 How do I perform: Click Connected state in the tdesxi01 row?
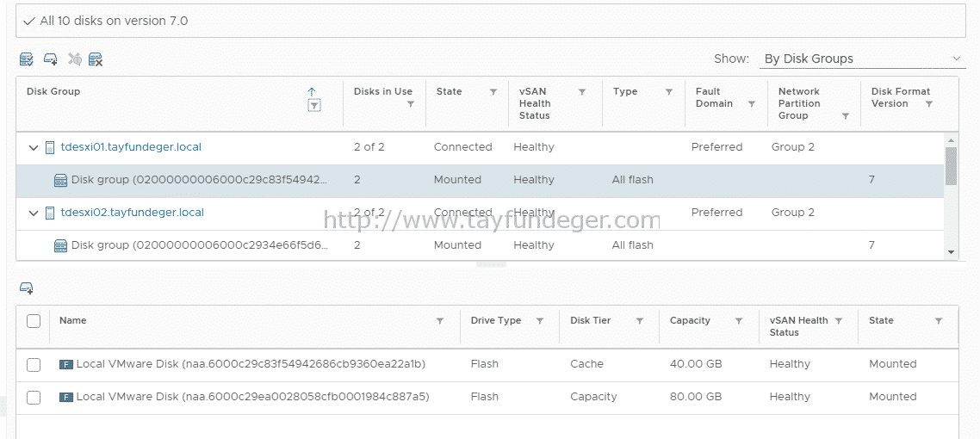click(462, 147)
